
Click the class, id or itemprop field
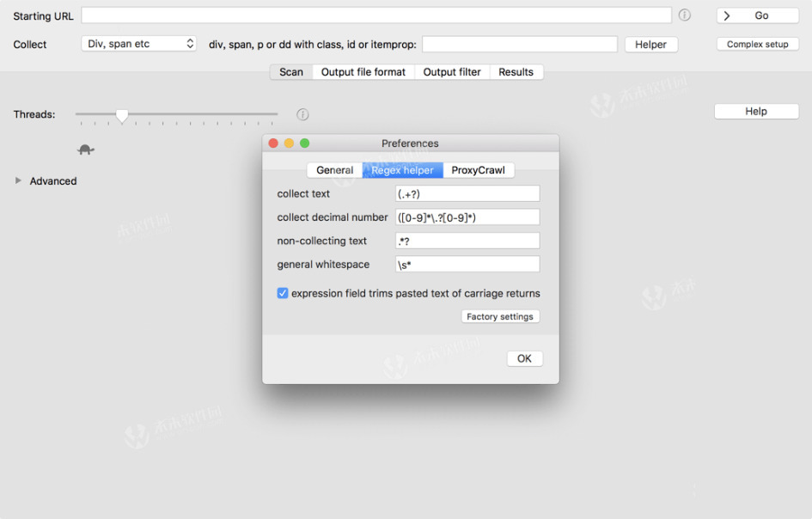tap(520, 44)
